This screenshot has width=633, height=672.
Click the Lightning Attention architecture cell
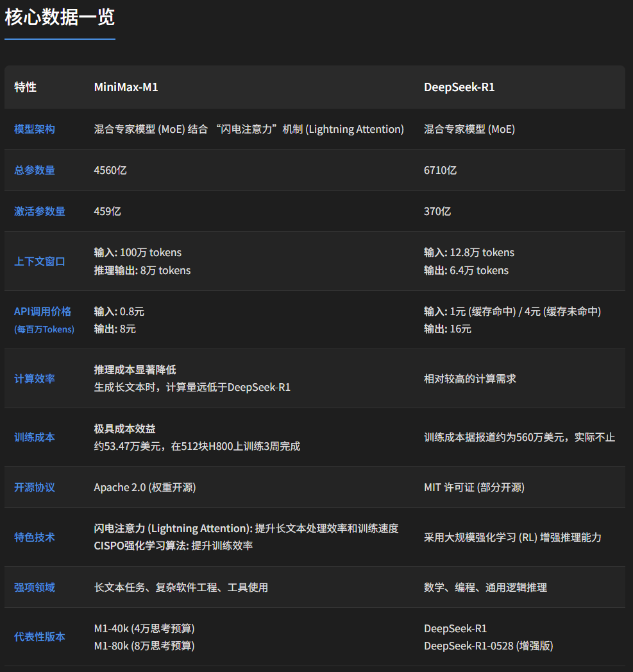point(249,129)
